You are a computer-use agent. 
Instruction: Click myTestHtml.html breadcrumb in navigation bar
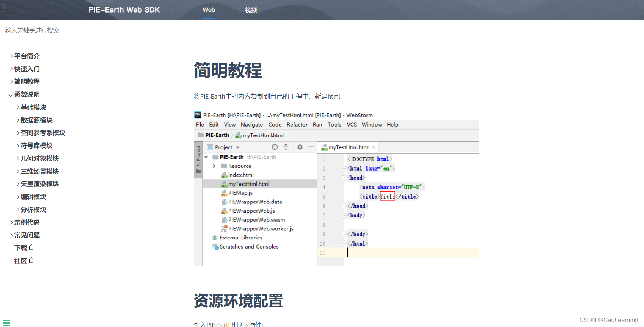259,135
